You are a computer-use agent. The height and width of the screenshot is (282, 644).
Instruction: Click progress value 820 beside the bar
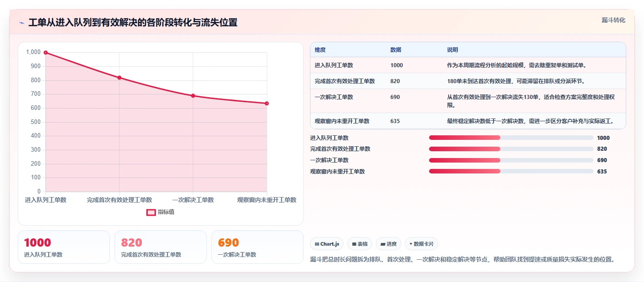tap(602, 149)
